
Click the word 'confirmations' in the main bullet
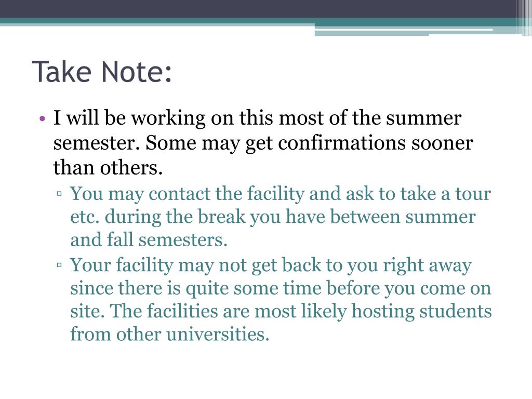[342, 143]
